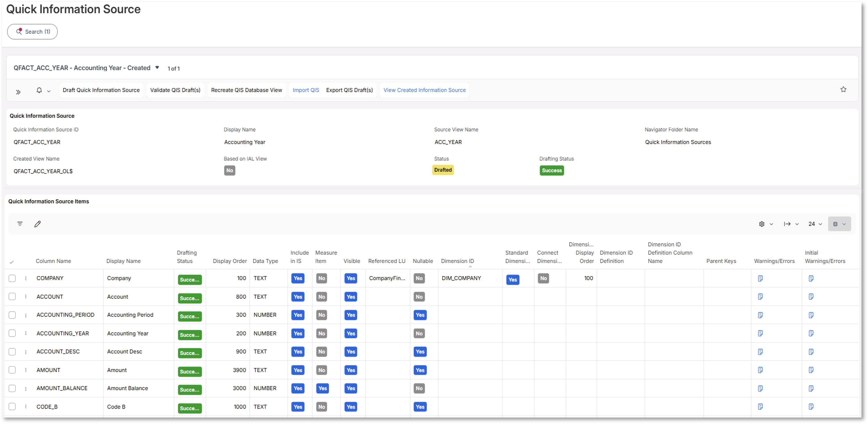Open Warnings/Errors note icon for ACCOUNTING_YEAR row
868x424 pixels.
click(760, 333)
